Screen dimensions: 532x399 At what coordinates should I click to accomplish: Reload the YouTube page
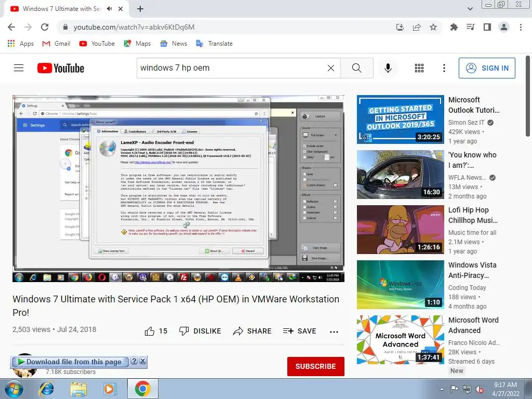pyautogui.click(x=45, y=27)
